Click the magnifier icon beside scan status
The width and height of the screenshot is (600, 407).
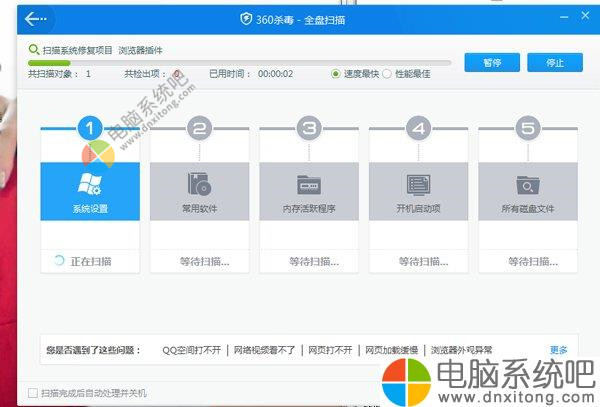pos(34,48)
